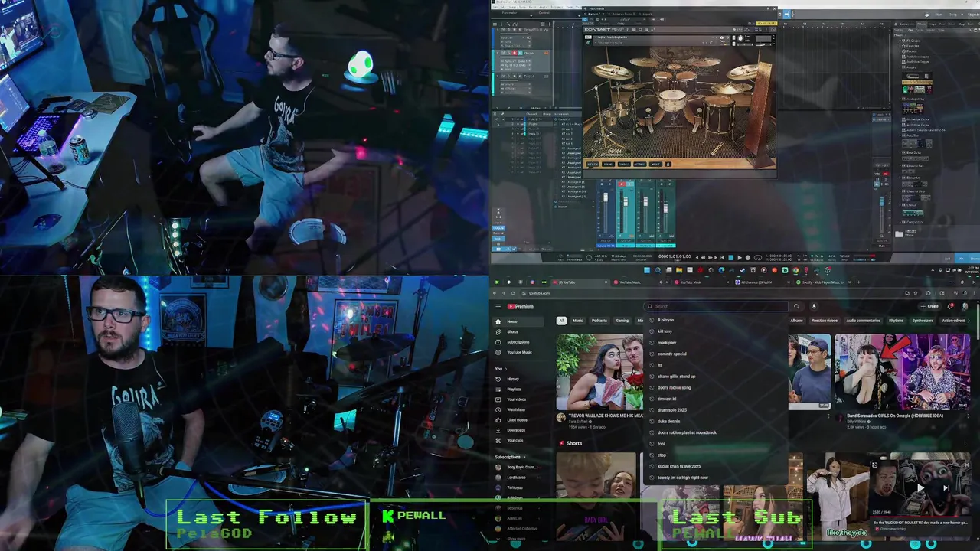Click the YouTube Premium logo
The image size is (980, 551).
coord(520,306)
